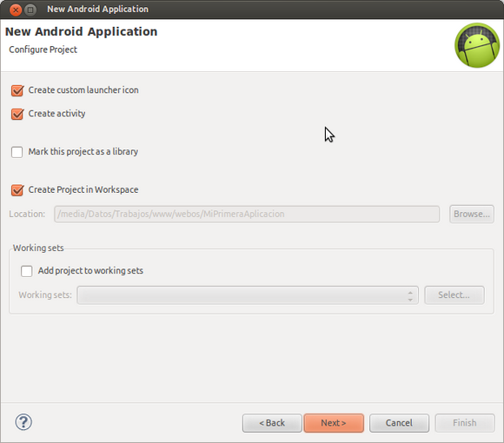Proceed with the Next button
The width and height of the screenshot is (504, 443).
334,423
